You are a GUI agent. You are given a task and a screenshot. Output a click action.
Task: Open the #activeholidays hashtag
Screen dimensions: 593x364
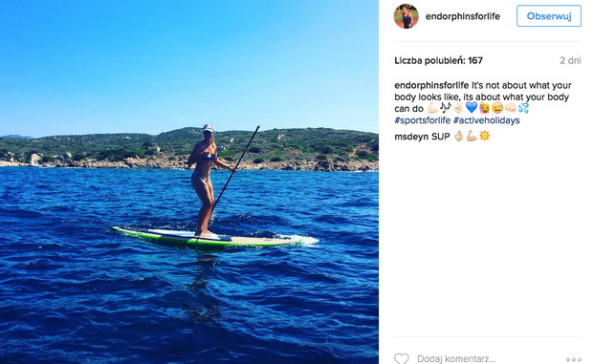(x=486, y=120)
